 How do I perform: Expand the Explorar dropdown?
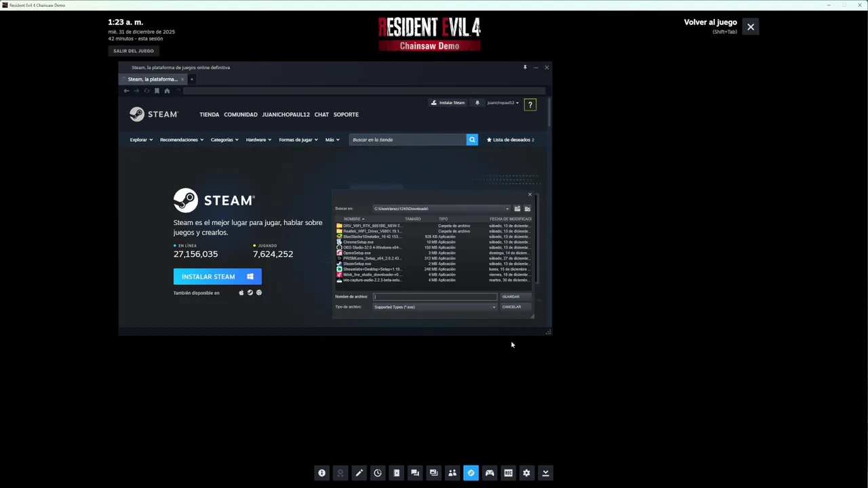141,140
